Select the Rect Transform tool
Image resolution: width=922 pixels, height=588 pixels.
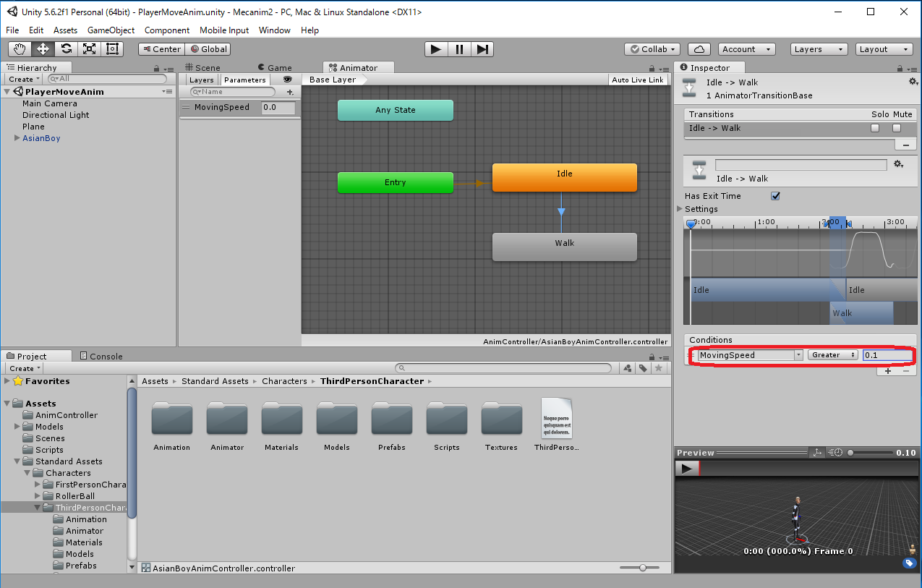pyautogui.click(x=112, y=49)
